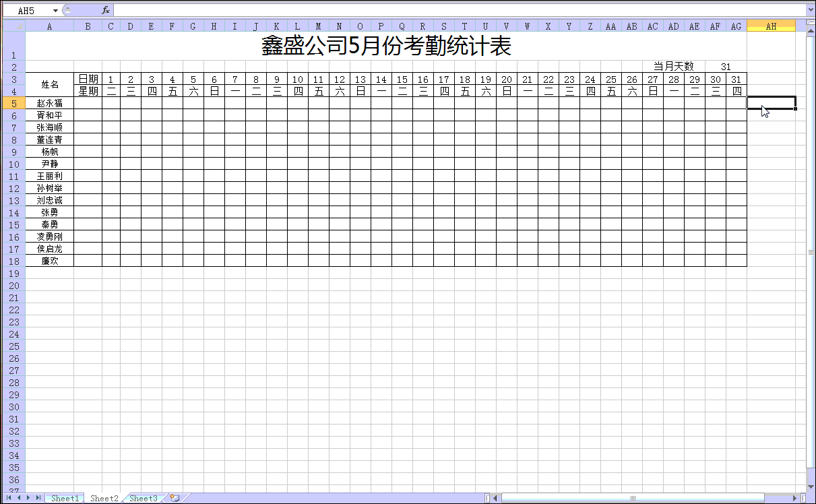816x504 pixels.
Task: Open the Name Box dropdown arrow
Action: (55, 11)
